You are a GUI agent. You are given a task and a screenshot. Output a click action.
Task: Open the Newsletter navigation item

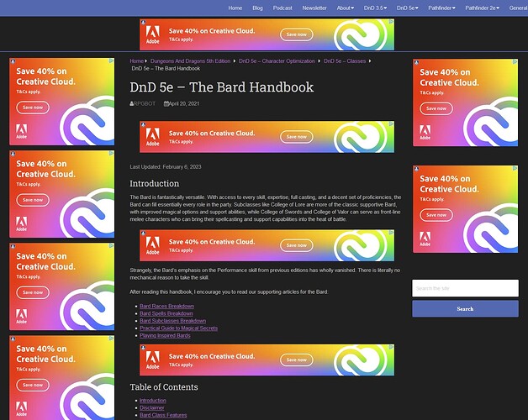314,8
